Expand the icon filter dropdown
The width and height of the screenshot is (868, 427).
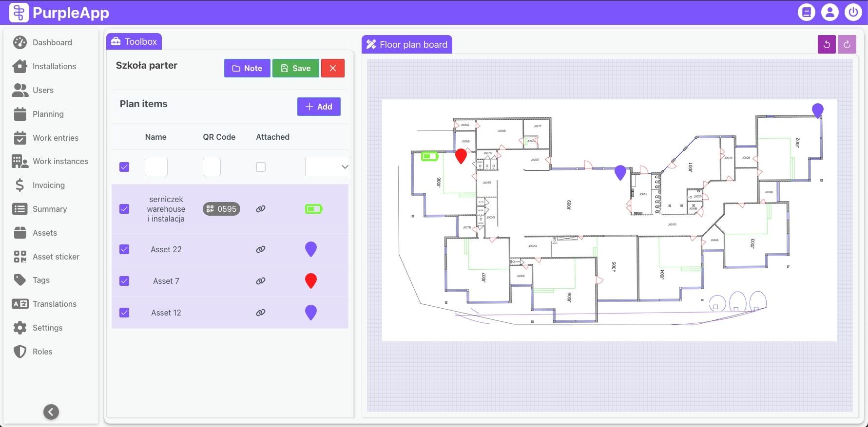(327, 167)
